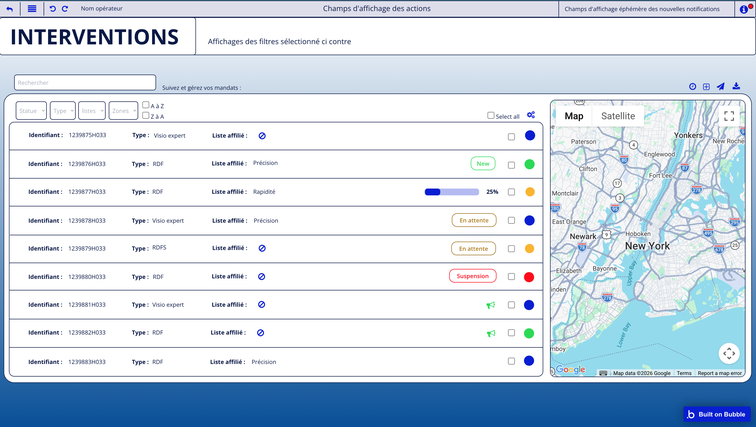The width and height of the screenshot is (756, 427).
Task: Open the gears settings icon beside Select all
Action: pyautogui.click(x=531, y=115)
